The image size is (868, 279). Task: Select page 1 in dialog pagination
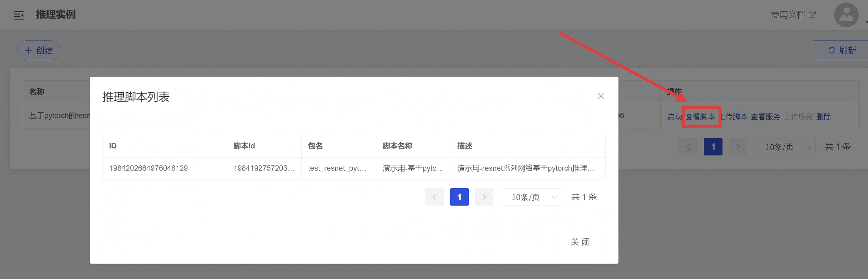coord(459,197)
